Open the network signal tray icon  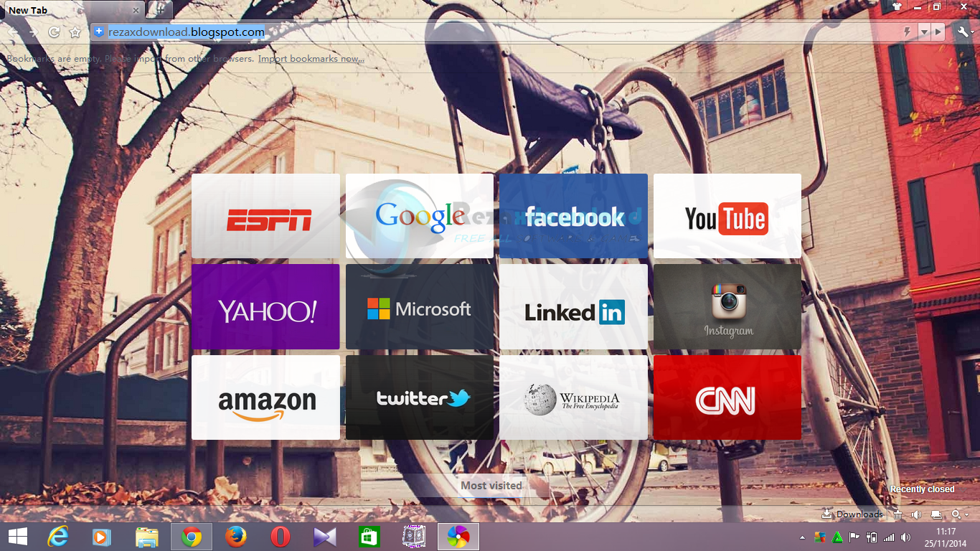pos(889,537)
